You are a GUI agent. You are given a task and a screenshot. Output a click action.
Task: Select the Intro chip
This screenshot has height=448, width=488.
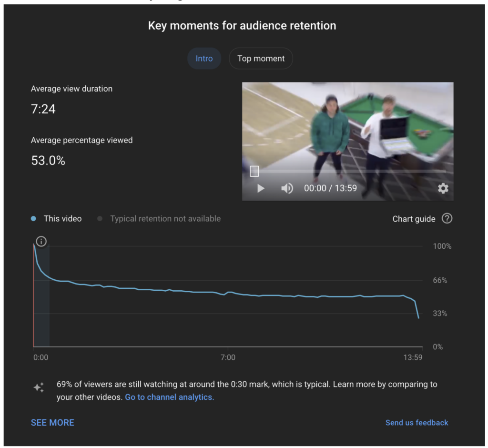point(204,59)
